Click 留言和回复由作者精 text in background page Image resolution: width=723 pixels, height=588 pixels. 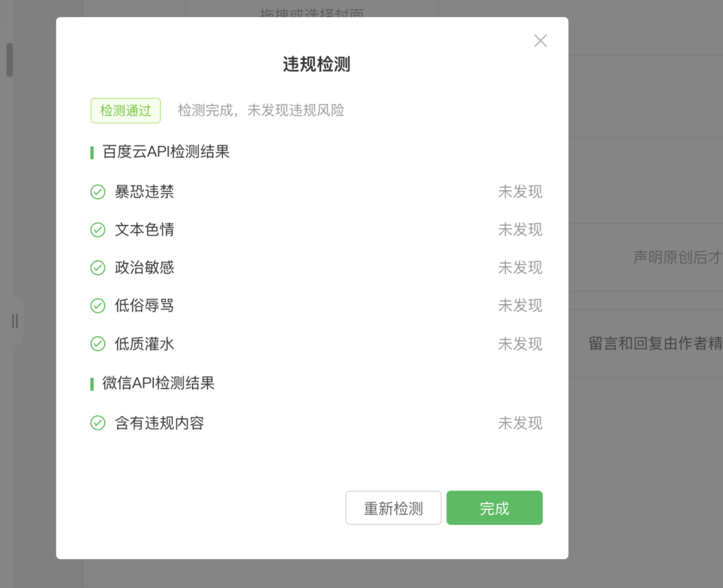pyautogui.click(x=656, y=343)
